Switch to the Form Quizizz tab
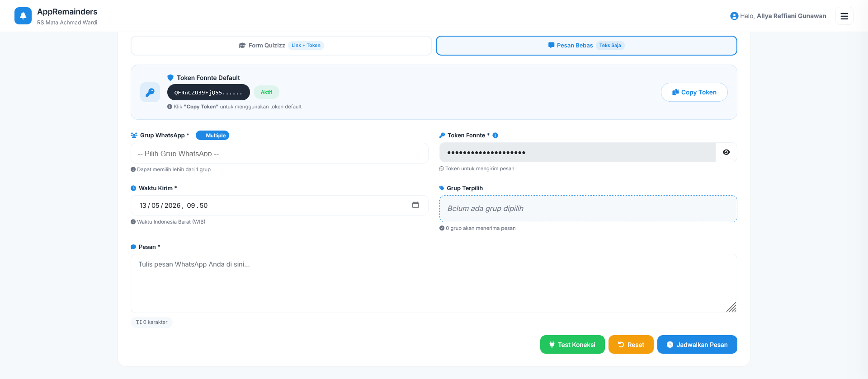868x379 pixels. [x=281, y=46]
